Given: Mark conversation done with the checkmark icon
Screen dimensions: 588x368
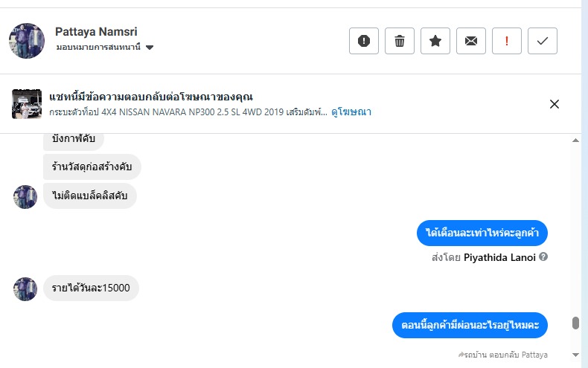Looking at the screenshot, I should 543,41.
